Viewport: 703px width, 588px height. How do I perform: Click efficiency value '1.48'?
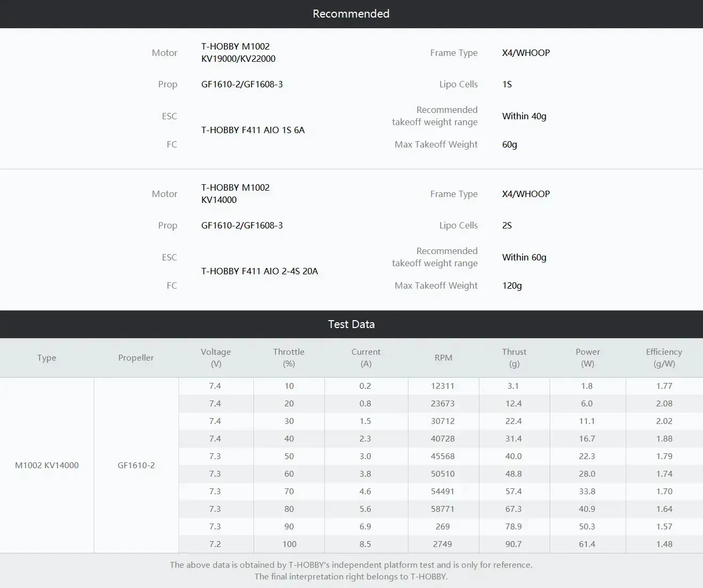665,544
